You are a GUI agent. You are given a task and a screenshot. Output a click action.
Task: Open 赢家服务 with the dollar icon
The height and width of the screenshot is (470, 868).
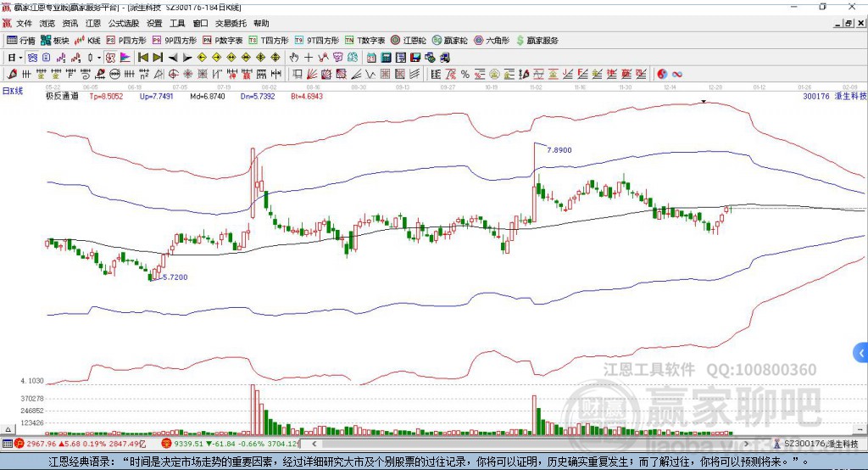[x=537, y=41]
